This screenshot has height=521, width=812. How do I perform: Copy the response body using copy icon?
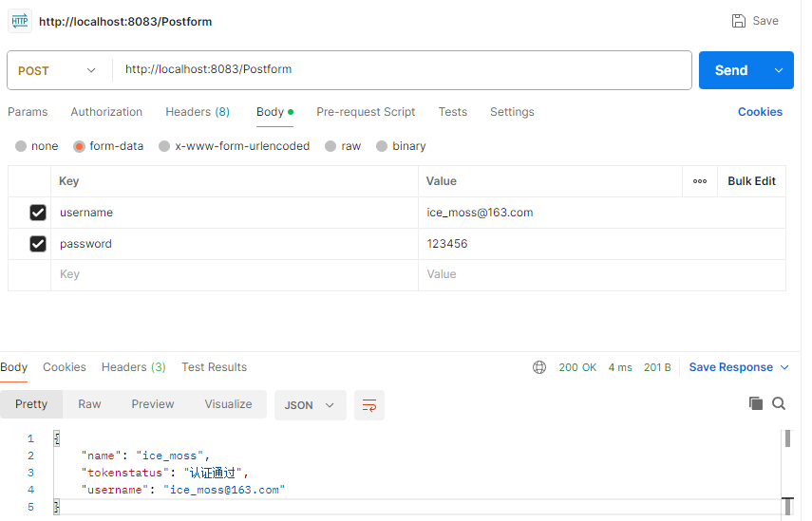(x=756, y=403)
